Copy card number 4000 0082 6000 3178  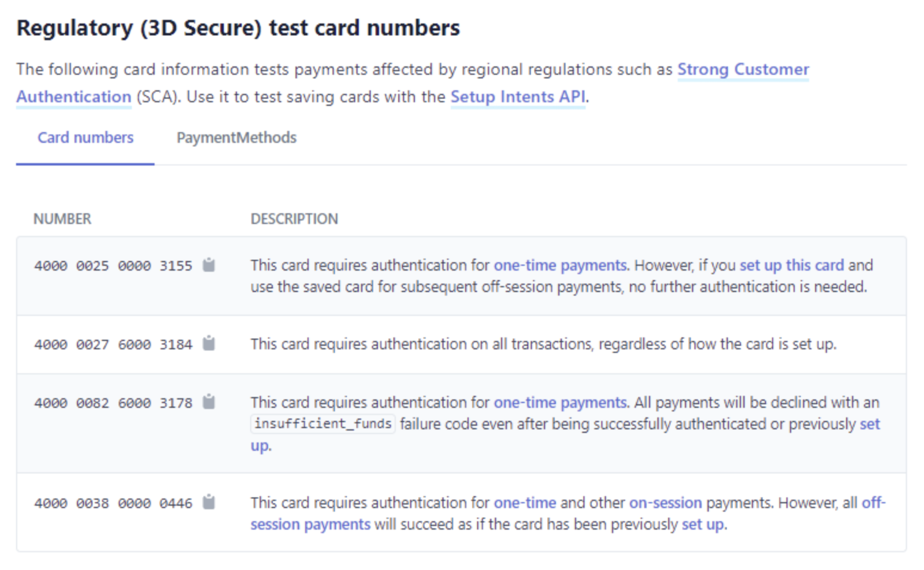pyautogui.click(x=209, y=402)
